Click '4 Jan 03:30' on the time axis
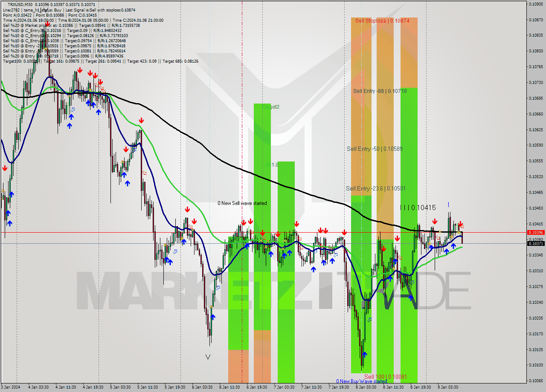Image resolution: width=546 pixels, height=392 pixels. (38, 387)
